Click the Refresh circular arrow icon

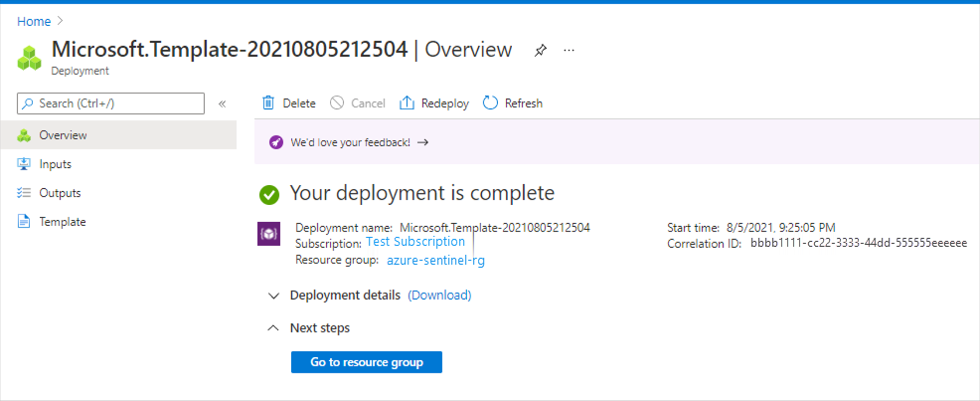tap(491, 103)
